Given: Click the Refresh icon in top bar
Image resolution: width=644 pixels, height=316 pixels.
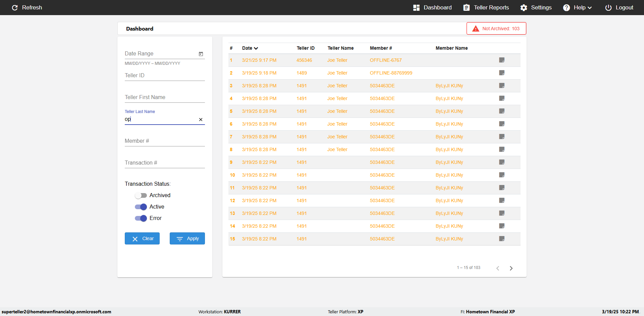Looking at the screenshot, I should [x=15, y=8].
